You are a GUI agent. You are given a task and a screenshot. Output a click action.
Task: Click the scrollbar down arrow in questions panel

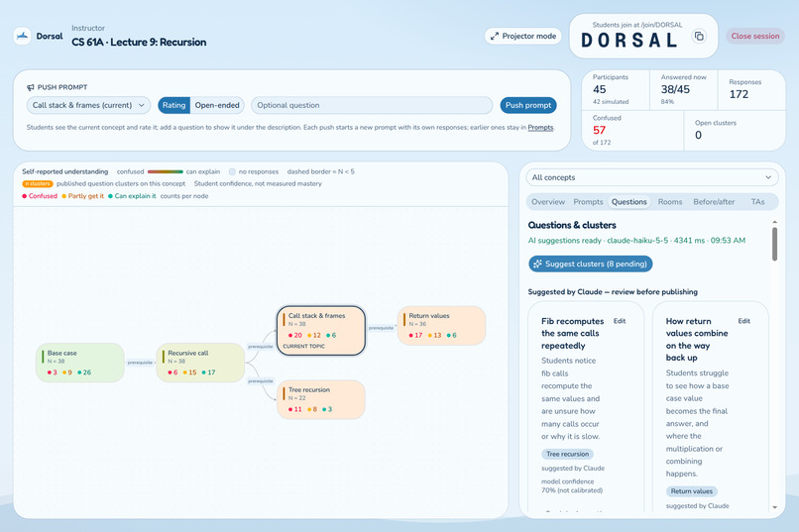point(774,507)
